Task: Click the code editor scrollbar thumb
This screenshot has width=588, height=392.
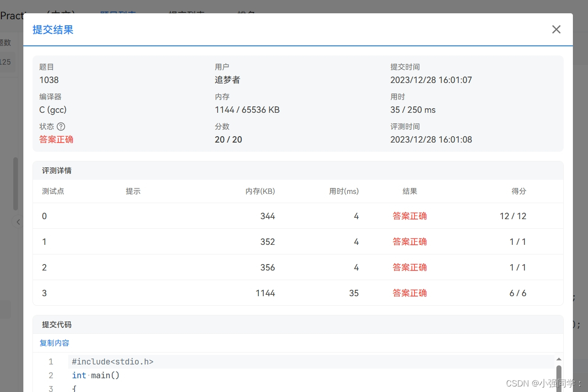Action: click(559, 378)
